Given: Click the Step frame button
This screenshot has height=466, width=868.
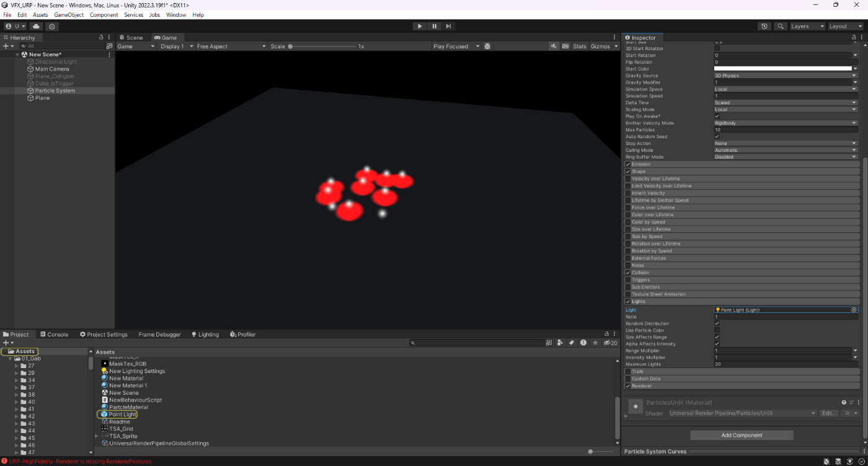Looking at the screenshot, I should click(x=448, y=26).
